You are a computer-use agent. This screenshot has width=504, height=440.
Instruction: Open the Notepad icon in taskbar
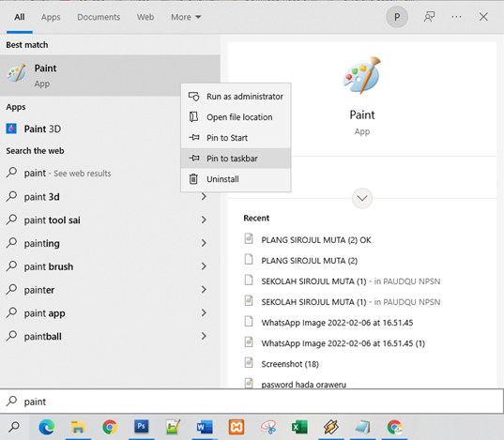(363, 427)
